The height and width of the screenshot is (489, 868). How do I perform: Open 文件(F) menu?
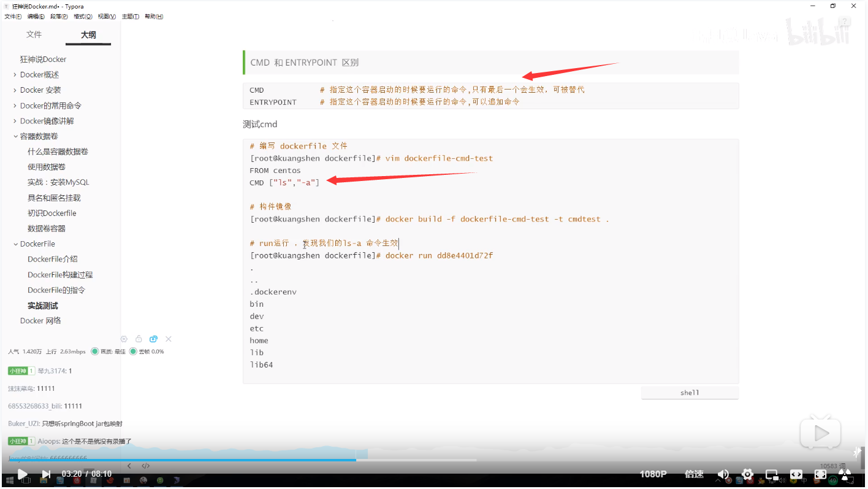13,17
